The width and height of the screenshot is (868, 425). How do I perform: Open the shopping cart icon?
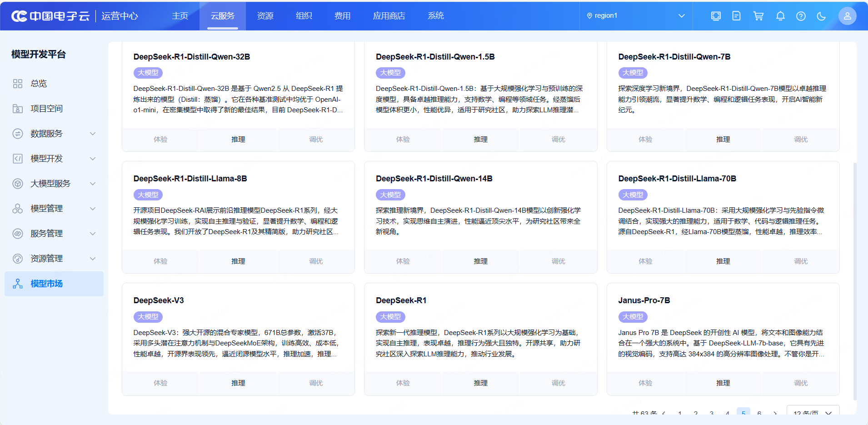point(758,16)
